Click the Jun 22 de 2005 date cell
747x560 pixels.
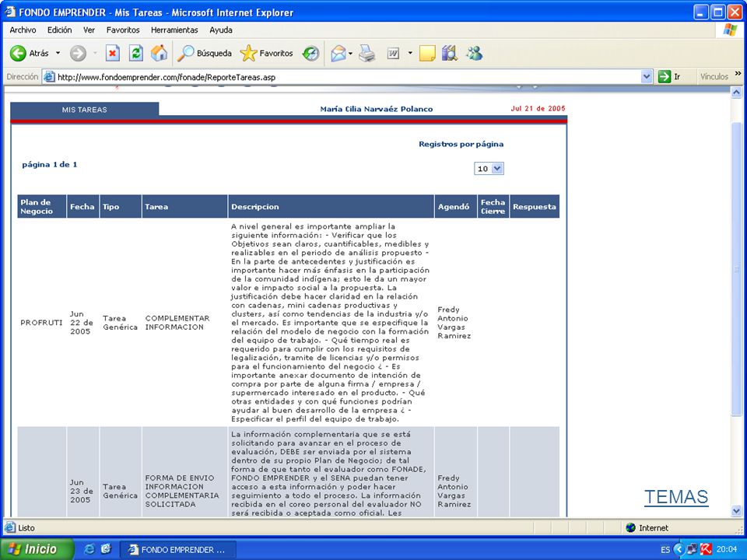click(x=82, y=323)
